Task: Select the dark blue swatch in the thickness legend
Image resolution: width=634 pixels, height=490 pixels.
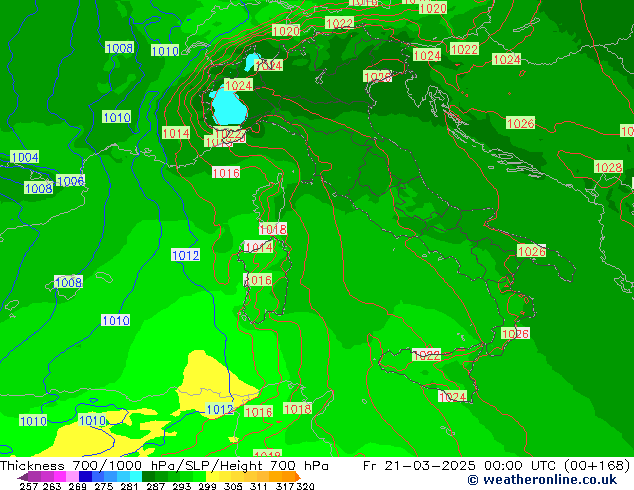Action: 85,476
